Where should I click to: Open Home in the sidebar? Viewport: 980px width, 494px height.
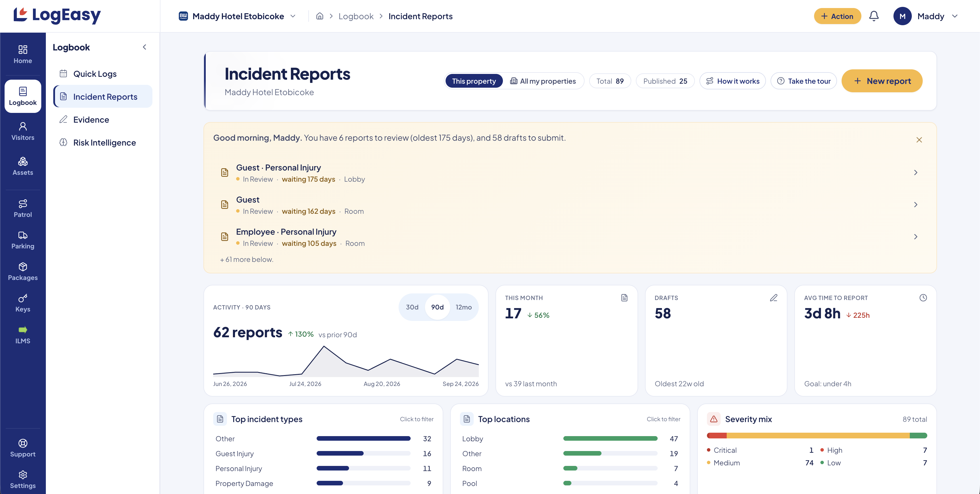pyautogui.click(x=23, y=55)
